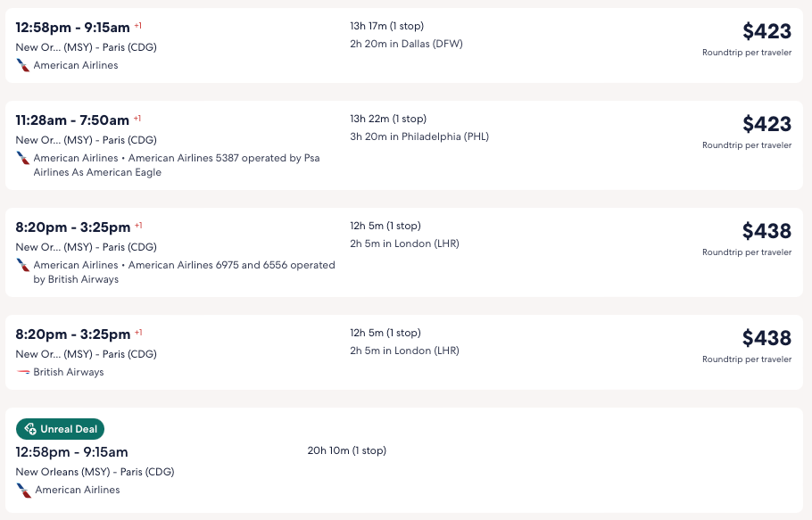812x520 pixels.
Task: Select the $423 fare with the Dallas layover
Action: (x=766, y=31)
